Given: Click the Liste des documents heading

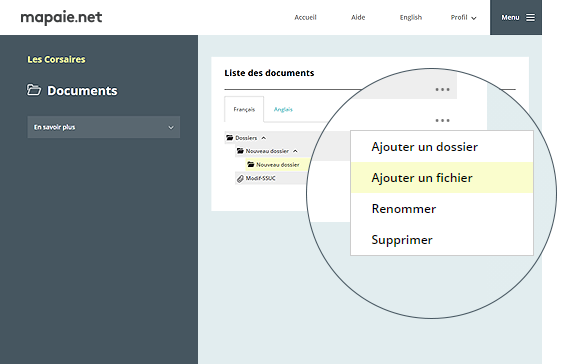Looking at the screenshot, I should pos(269,73).
